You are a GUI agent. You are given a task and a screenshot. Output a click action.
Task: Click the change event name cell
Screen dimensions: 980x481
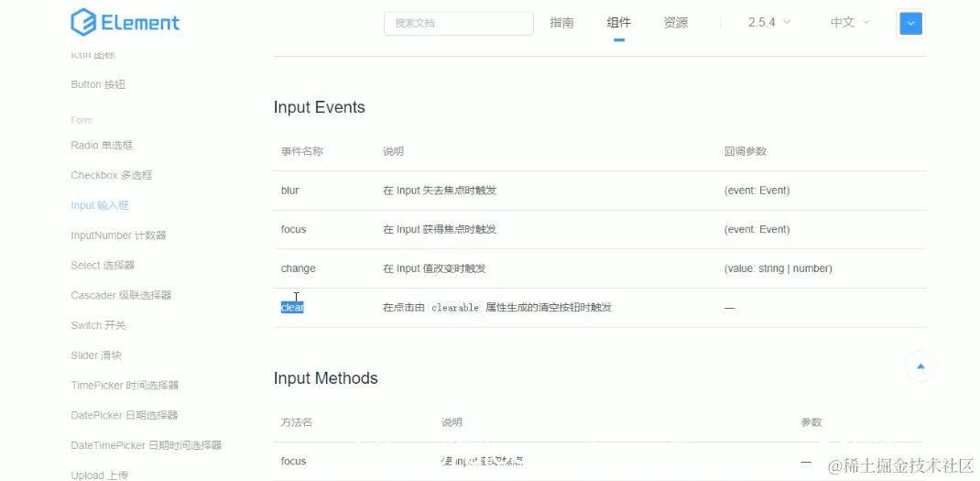pyautogui.click(x=299, y=268)
